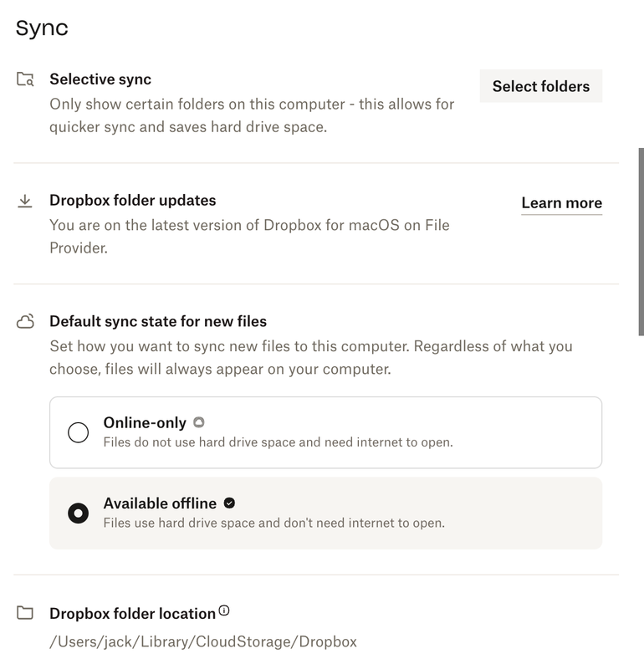
Task: Click the cloud icon beside Default sync state
Action: pyautogui.click(x=25, y=322)
